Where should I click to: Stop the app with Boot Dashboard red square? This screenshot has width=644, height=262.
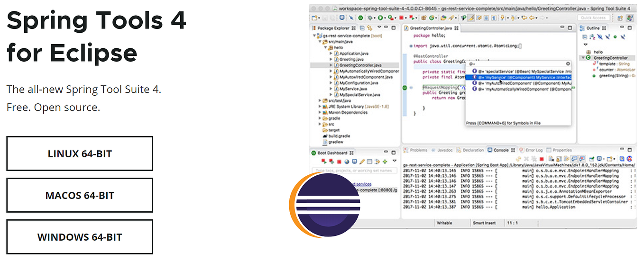[x=339, y=162]
